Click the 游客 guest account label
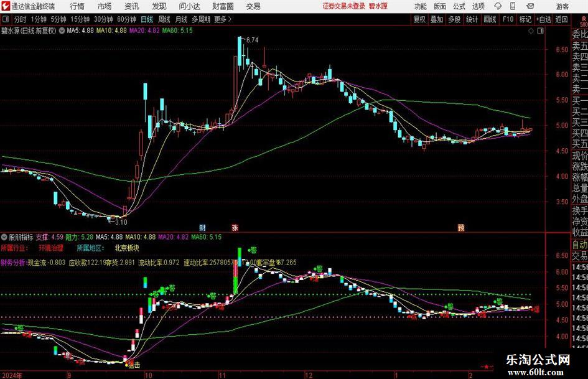 [x=562, y=6]
